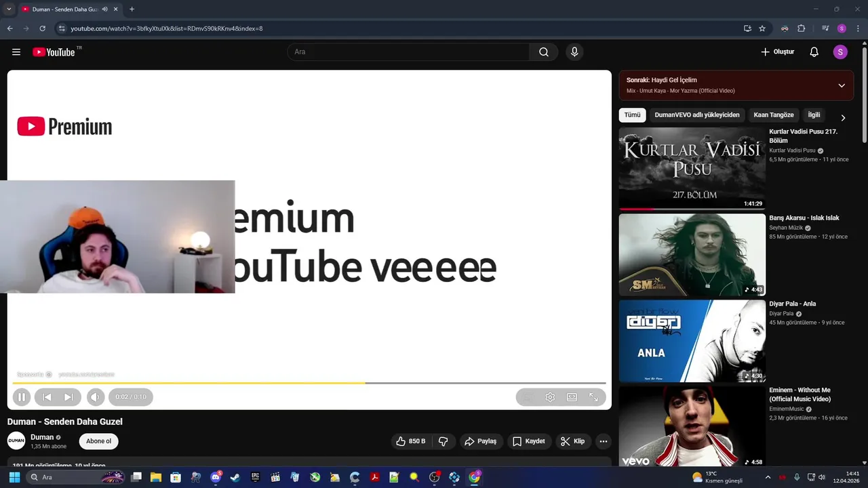Open the Chrome three-dot menu
This screenshot has width=868, height=488.
tap(857, 28)
